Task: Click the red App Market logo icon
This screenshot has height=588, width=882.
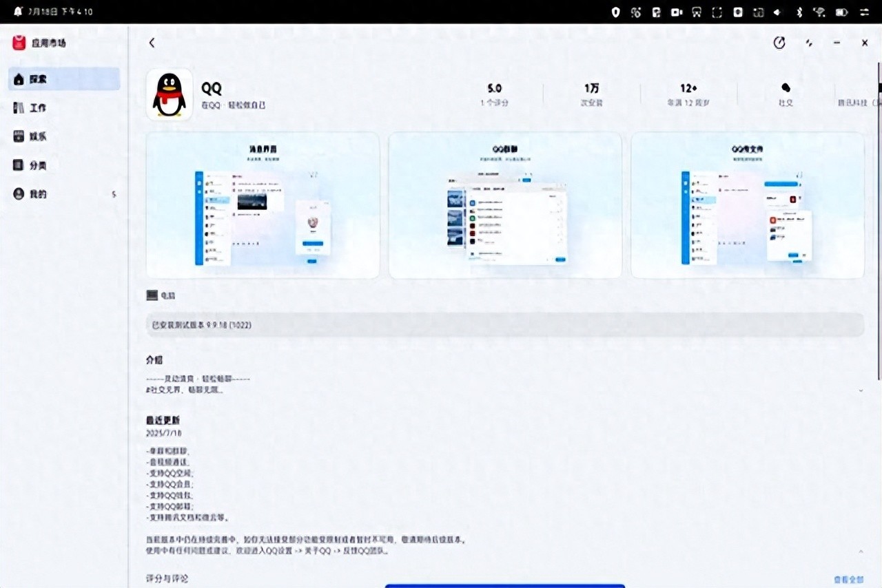Action: (19, 43)
